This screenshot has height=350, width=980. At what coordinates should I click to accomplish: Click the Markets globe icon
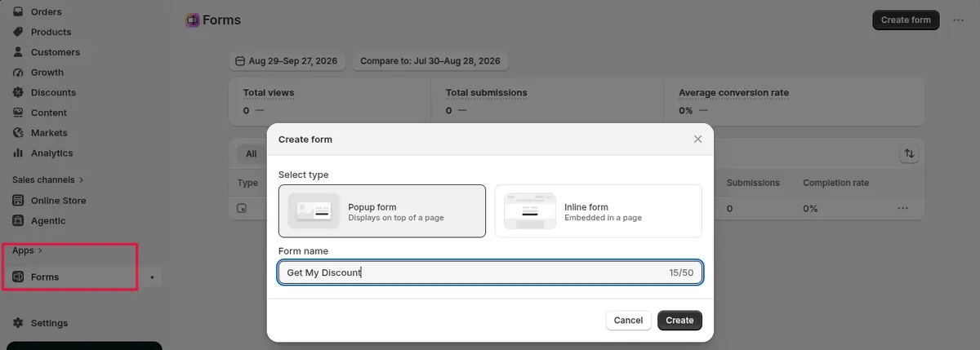pos(18,133)
